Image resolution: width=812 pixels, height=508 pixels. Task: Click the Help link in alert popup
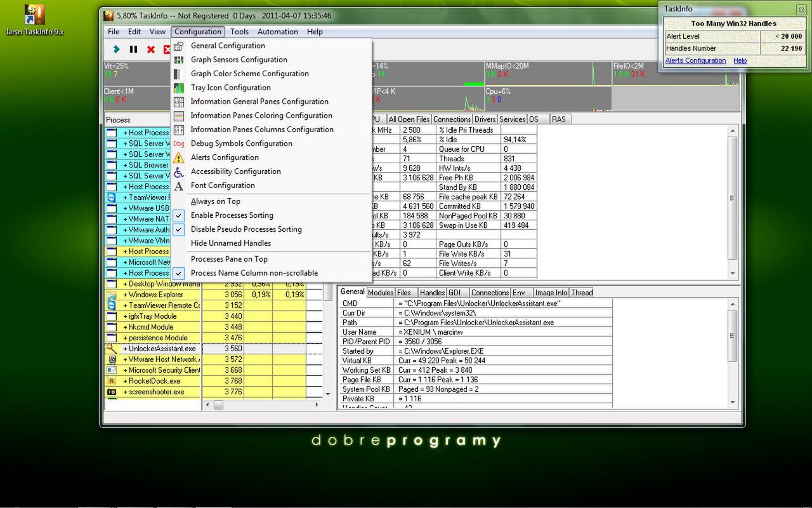click(740, 61)
